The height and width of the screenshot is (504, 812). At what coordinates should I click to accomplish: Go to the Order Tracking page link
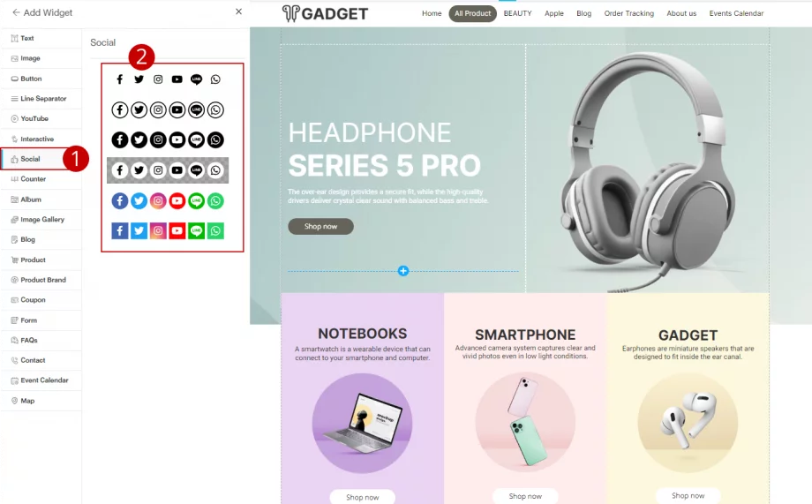628,13
